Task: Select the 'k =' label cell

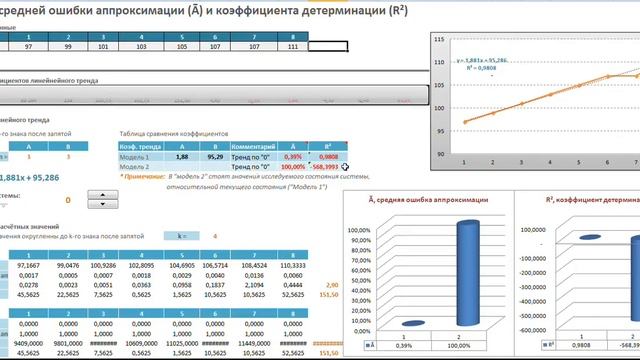Action: point(182,236)
